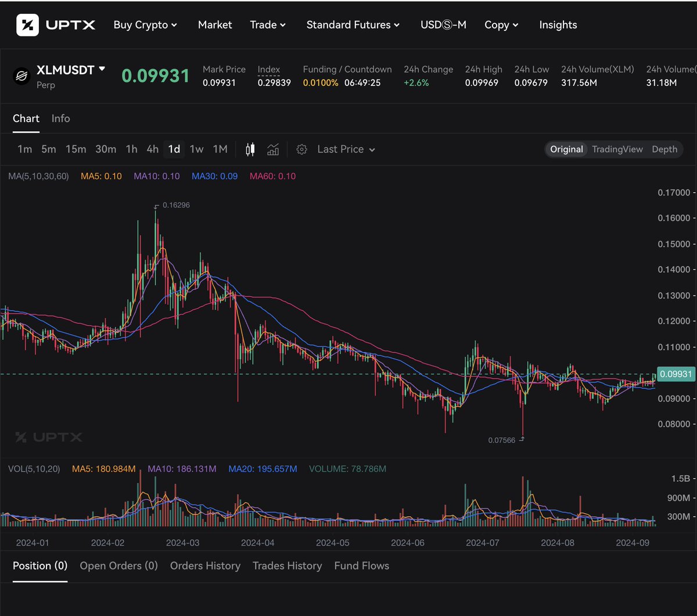The image size is (697, 616).
Task: Click the MA20: 195.657M volume legend
Action: pyautogui.click(x=263, y=469)
